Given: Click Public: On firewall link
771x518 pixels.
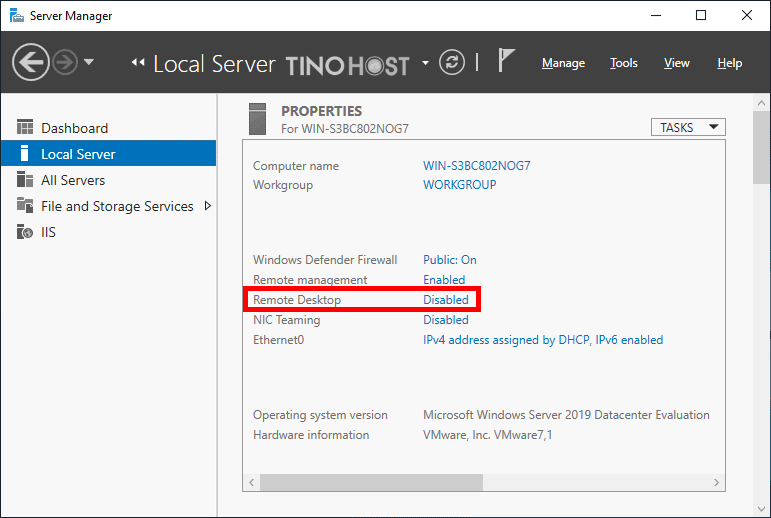Looking at the screenshot, I should 449,260.
